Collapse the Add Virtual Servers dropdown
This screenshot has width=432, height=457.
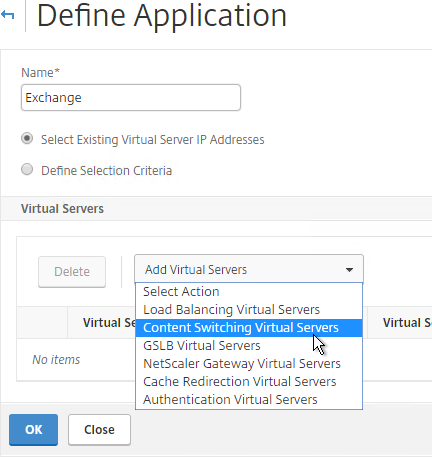[249, 269]
